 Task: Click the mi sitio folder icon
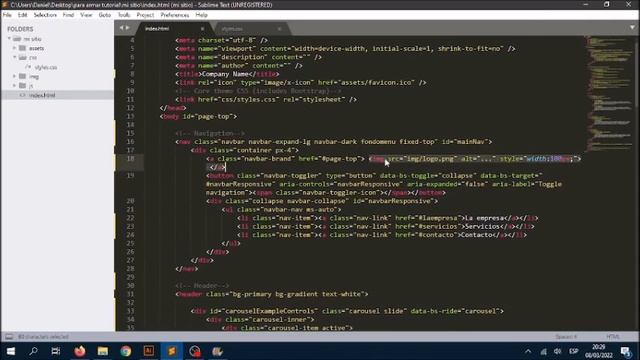pos(17,39)
